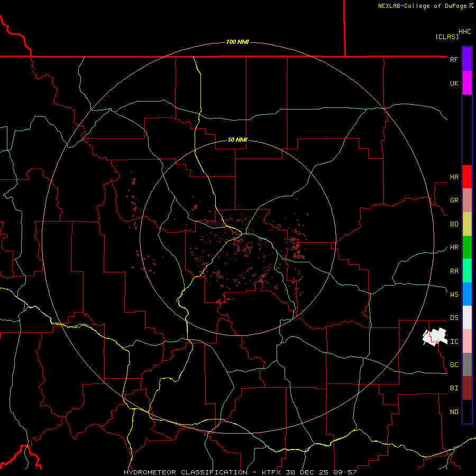Click the UK legend label
The width and height of the screenshot is (476, 476).
[x=454, y=83]
